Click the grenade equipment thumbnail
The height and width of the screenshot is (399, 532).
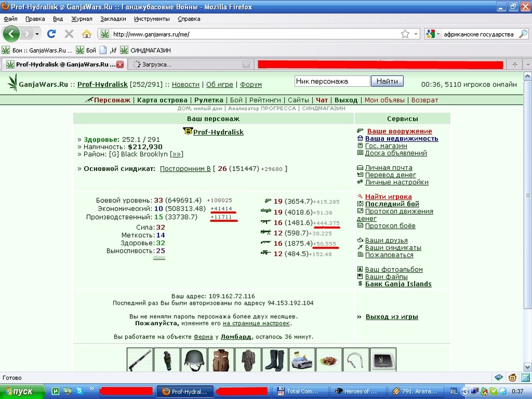click(x=166, y=360)
